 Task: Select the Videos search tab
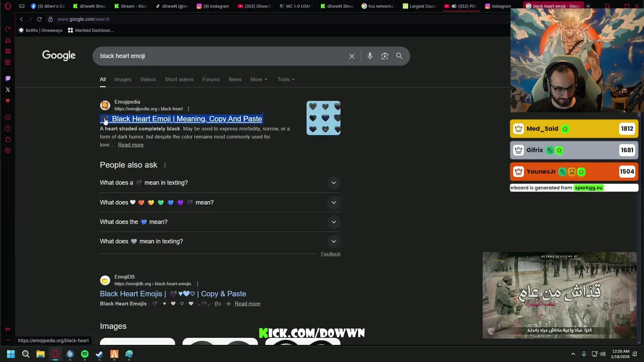[x=148, y=79]
